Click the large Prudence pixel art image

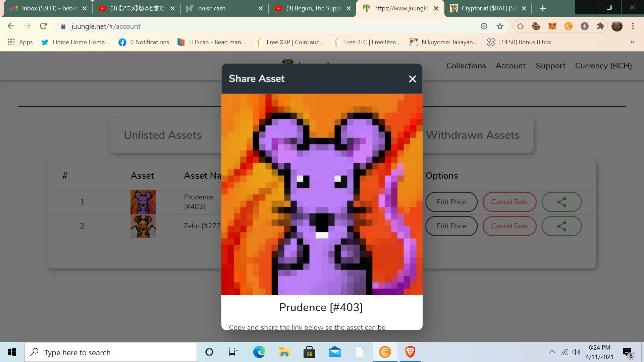point(322,194)
